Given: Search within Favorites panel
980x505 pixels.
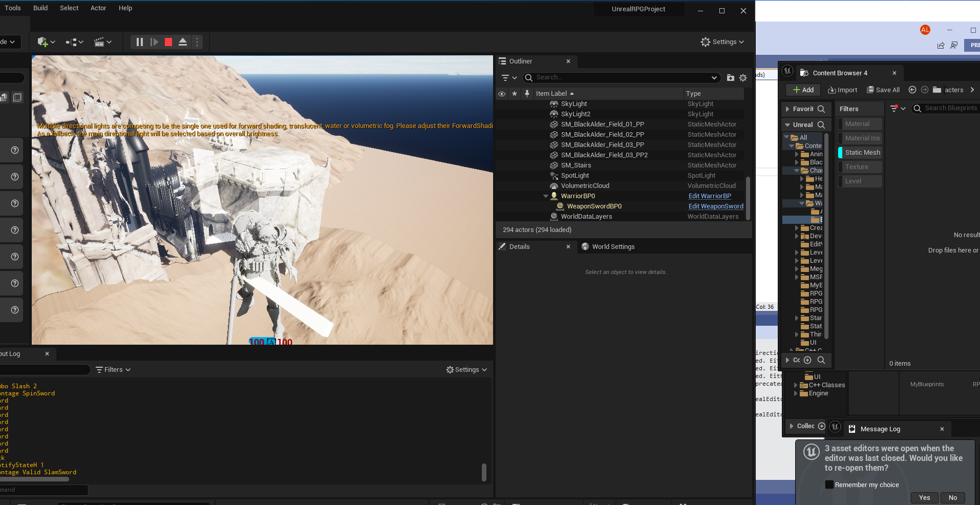Looking at the screenshot, I should click(x=821, y=109).
